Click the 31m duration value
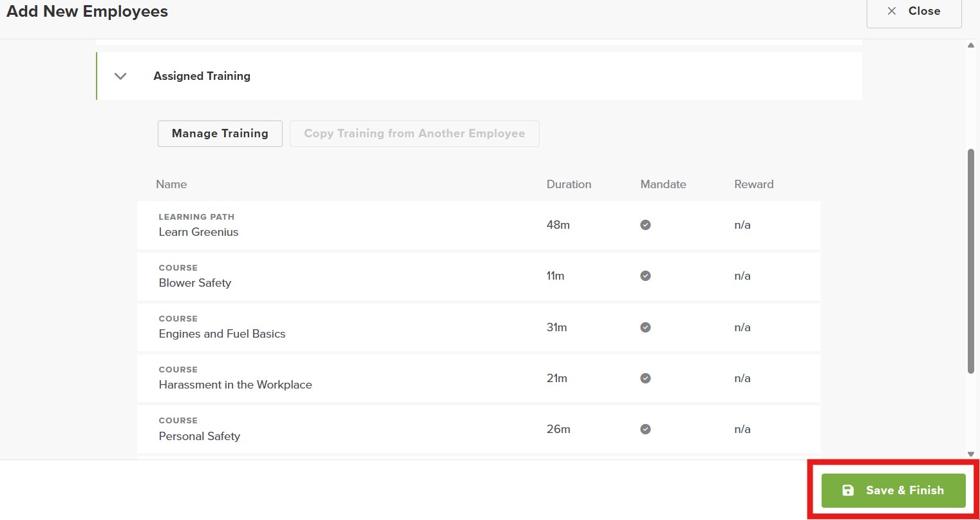Screen dimensions: 980x520 (x=557, y=327)
